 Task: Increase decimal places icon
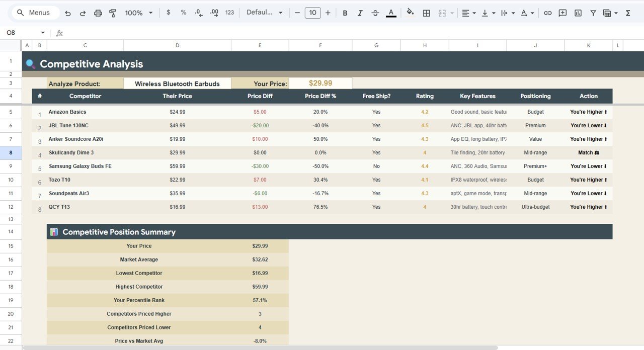pos(214,13)
